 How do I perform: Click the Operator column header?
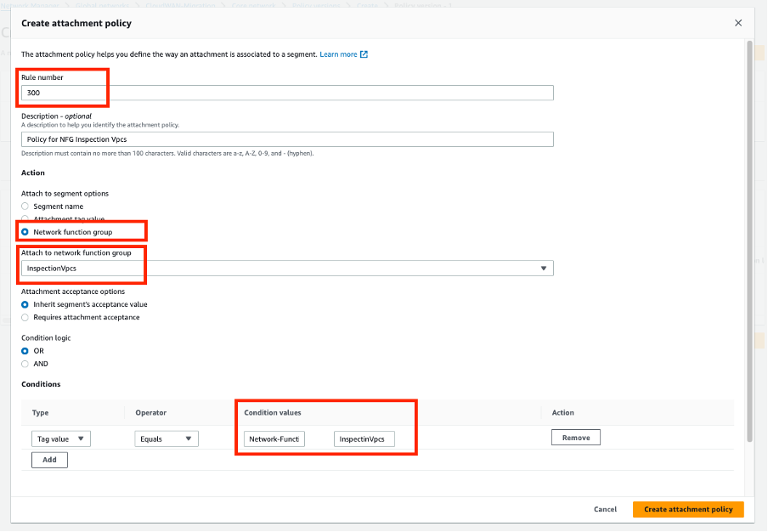(x=151, y=412)
